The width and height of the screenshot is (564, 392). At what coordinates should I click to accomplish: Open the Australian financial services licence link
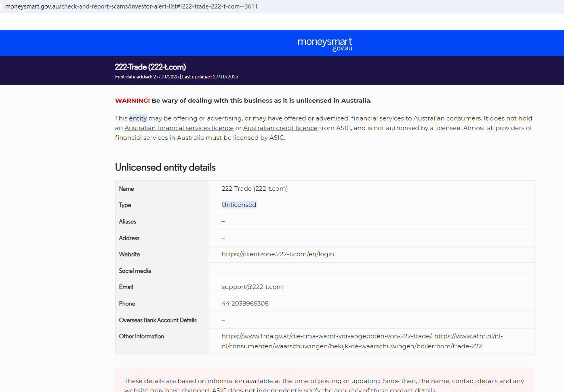click(179, 128)
